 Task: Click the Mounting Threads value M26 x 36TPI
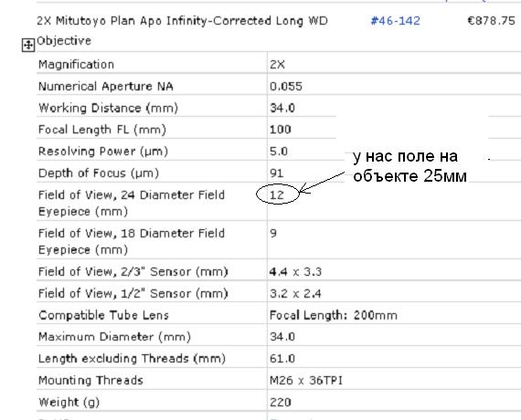pos(305,380)
